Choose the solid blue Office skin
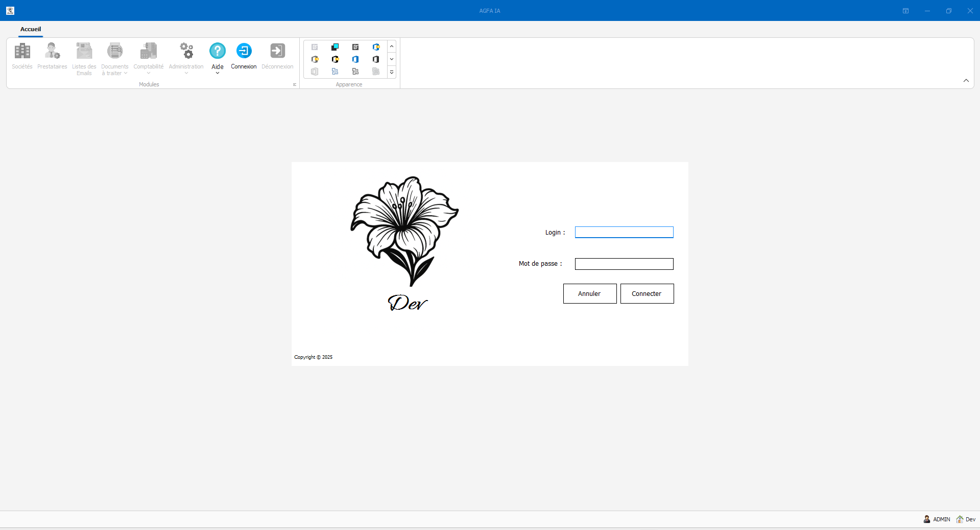Screen dimensions: 980x530 click(355, 59)
